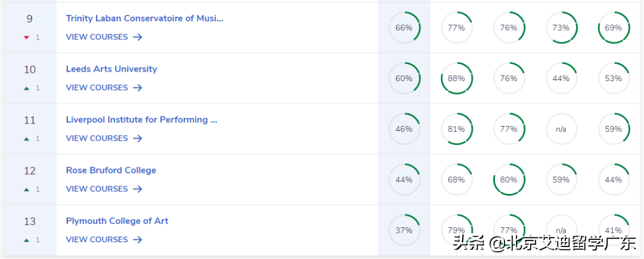Screen dimensions: 644x259
Task: Open the Leeds Arts University link
Action: pyautogui.click(x=112, y=69)
